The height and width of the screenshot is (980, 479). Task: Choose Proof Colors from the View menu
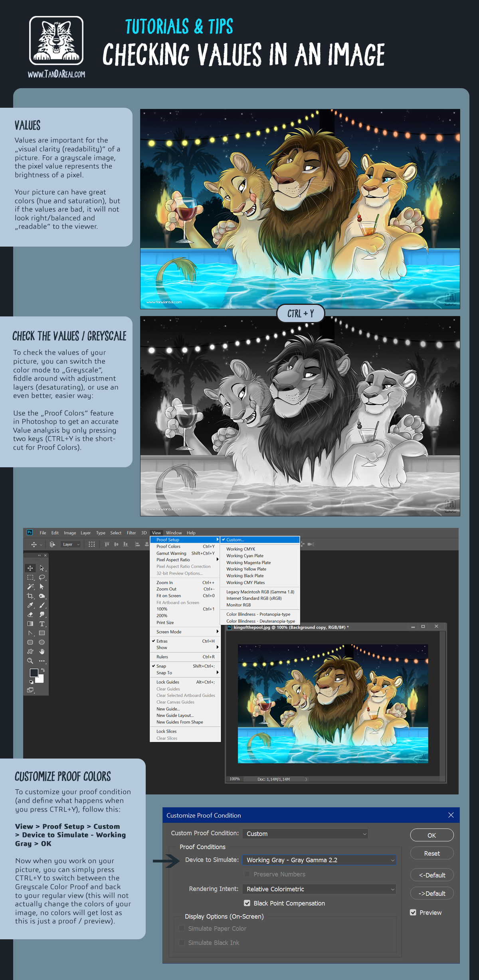coord(185,547)
